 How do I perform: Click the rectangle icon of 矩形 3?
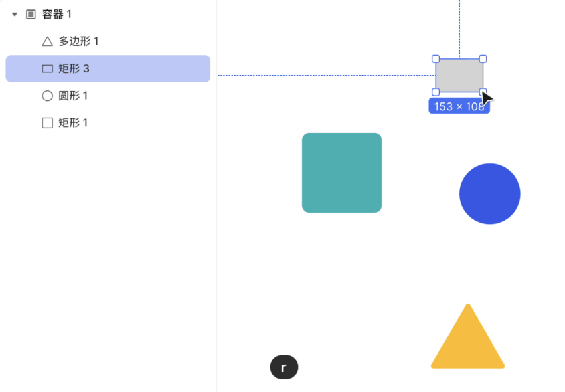pos(47,68)
